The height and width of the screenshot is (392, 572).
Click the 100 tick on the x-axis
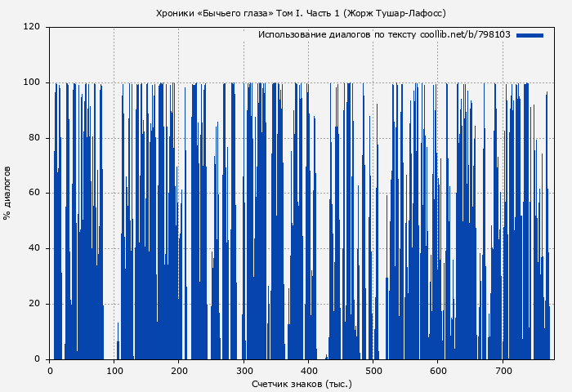pyautogui.click(x=114, y=371)
